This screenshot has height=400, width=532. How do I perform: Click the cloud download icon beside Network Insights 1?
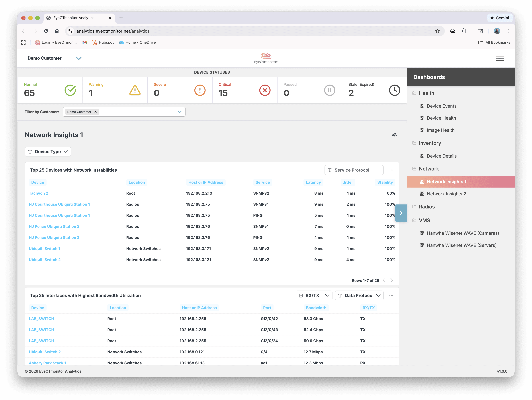[x=394, y=135]
